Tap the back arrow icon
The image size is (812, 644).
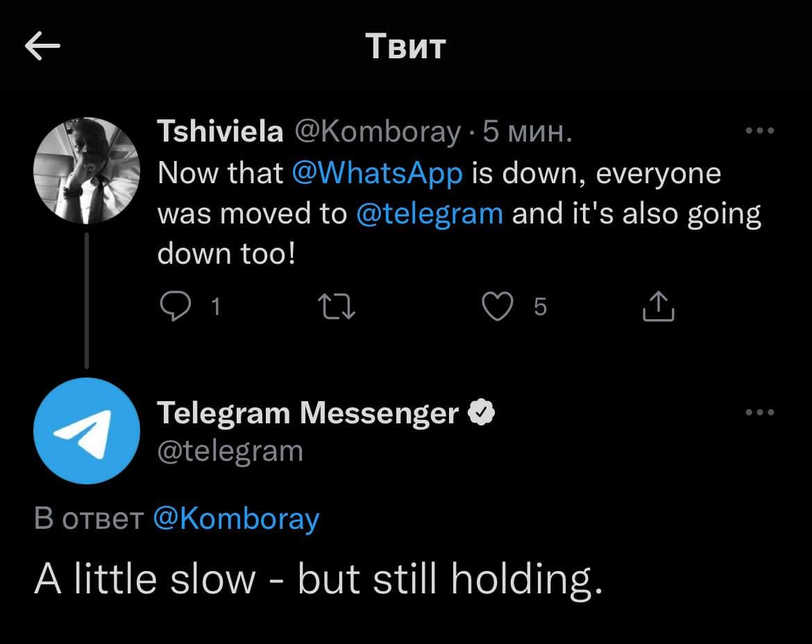tap(42, 46)
